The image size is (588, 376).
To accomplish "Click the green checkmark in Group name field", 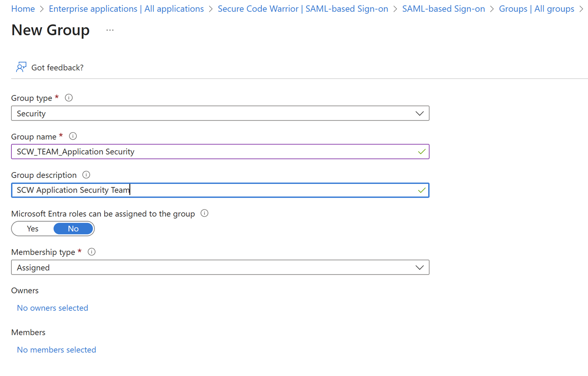I will [x=422, y=151].
